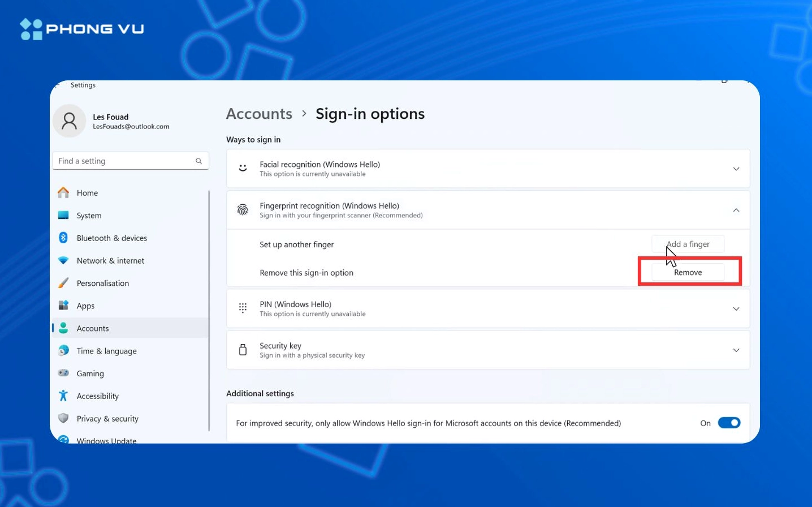
Task: Click the Find a setting search box
Action: click(x=130, y=161)
